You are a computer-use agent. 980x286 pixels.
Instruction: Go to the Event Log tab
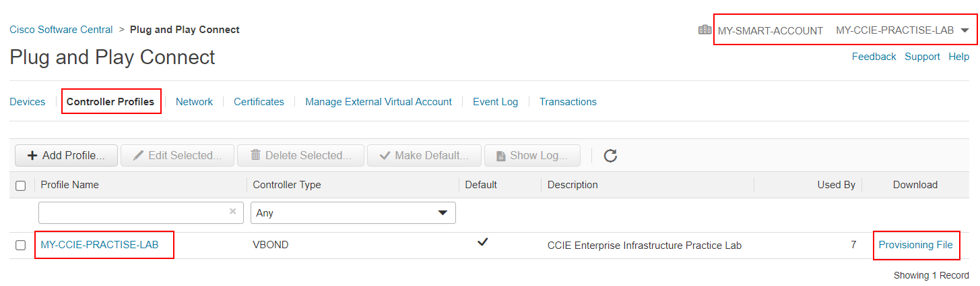(x=495, y=102)
